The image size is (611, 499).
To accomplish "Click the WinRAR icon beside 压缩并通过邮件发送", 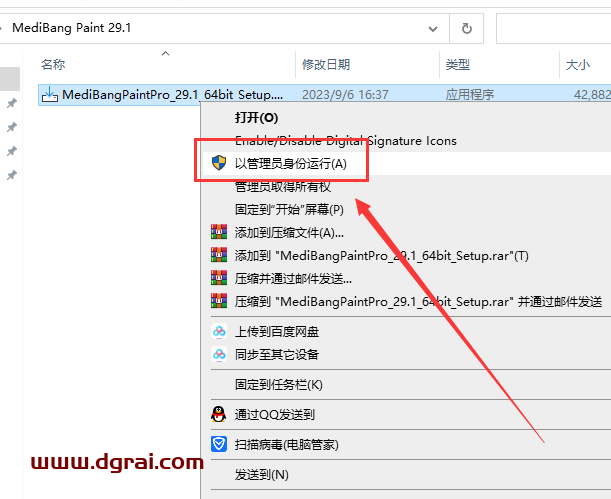I will tap(219, 278).
